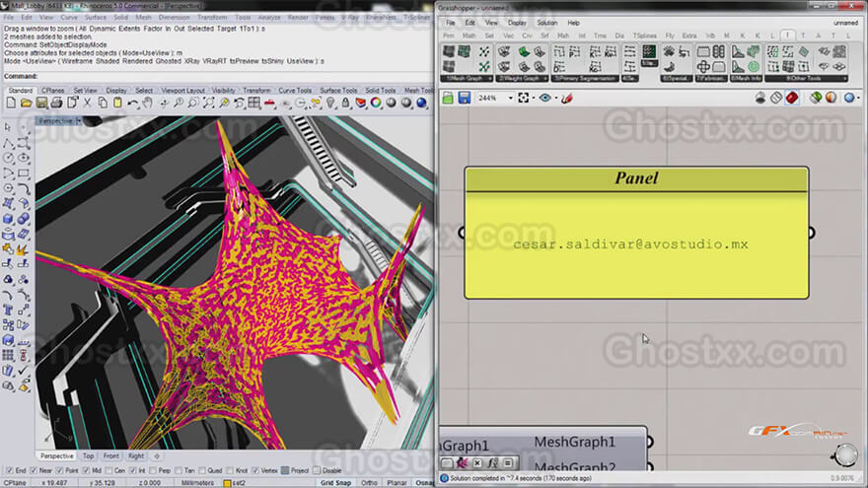The width and height of the screenshot is (868, 488).
Task: Open the Solution menu in Grasshopper
Action: click(x=546, y=23)
